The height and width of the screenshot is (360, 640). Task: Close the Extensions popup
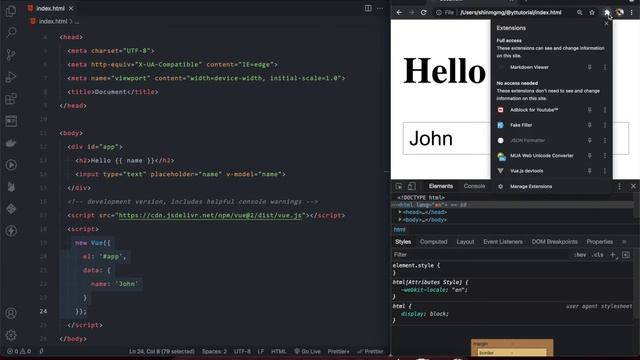(606, 24)
